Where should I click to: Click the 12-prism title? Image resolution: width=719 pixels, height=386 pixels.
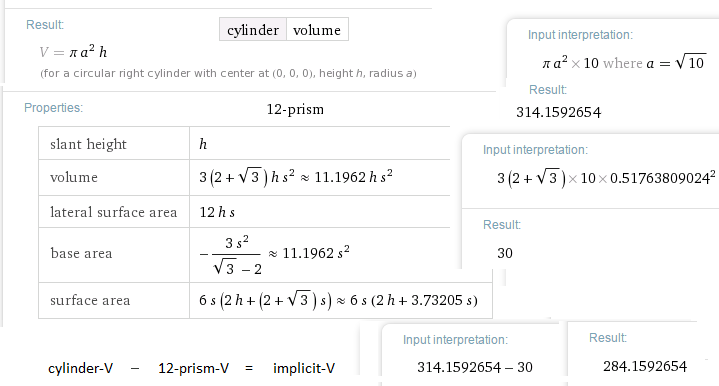(295, 109)
